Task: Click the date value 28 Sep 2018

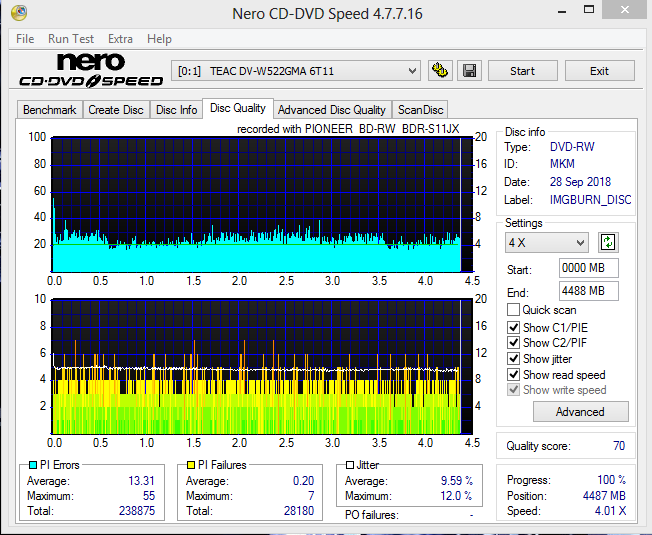Action: (580, 182)
